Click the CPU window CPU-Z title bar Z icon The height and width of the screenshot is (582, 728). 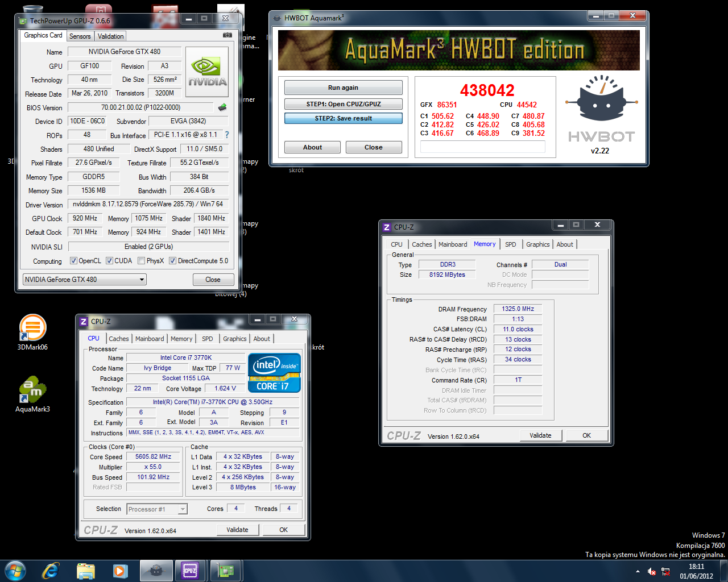tap(84, 321)
